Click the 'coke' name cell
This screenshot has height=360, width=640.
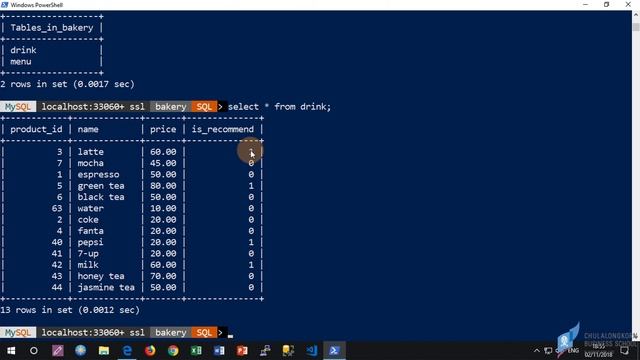tap(88, 220)
